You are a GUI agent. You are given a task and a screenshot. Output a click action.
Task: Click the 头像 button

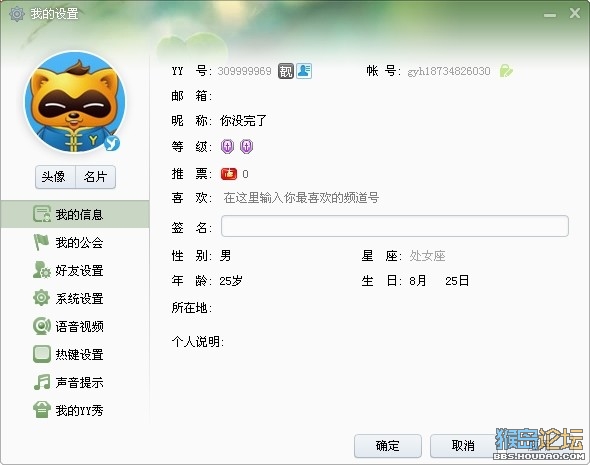[55, 177]
